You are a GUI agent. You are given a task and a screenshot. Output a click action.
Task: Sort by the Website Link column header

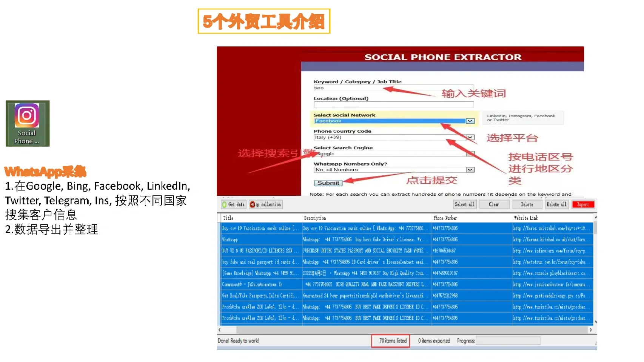click(553, 218)
